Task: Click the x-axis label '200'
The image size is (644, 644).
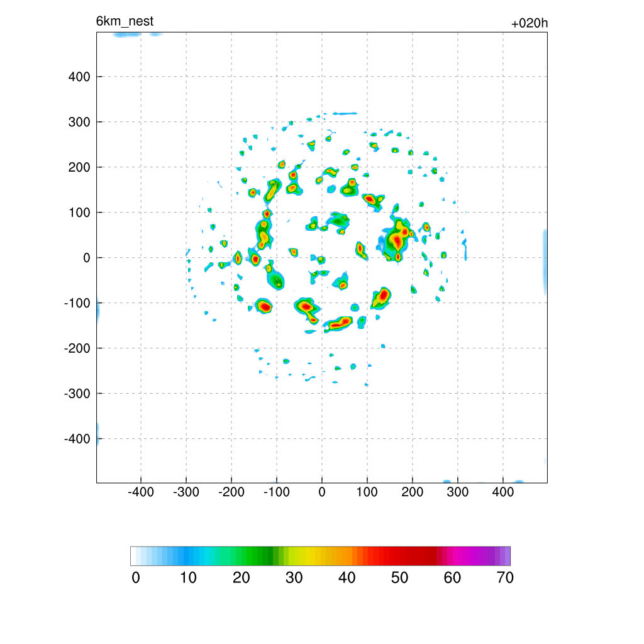Action: point(413,492)
